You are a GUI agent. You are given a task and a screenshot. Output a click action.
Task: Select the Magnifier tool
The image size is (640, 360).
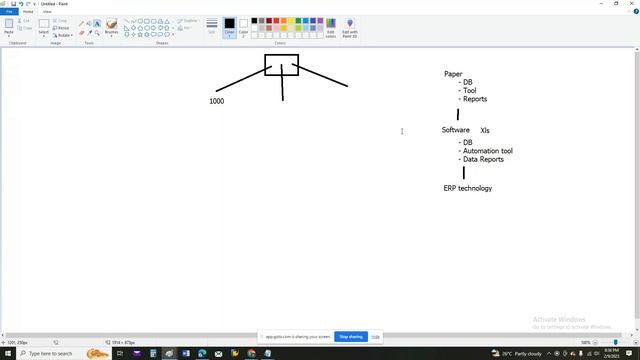click(97, 33)
